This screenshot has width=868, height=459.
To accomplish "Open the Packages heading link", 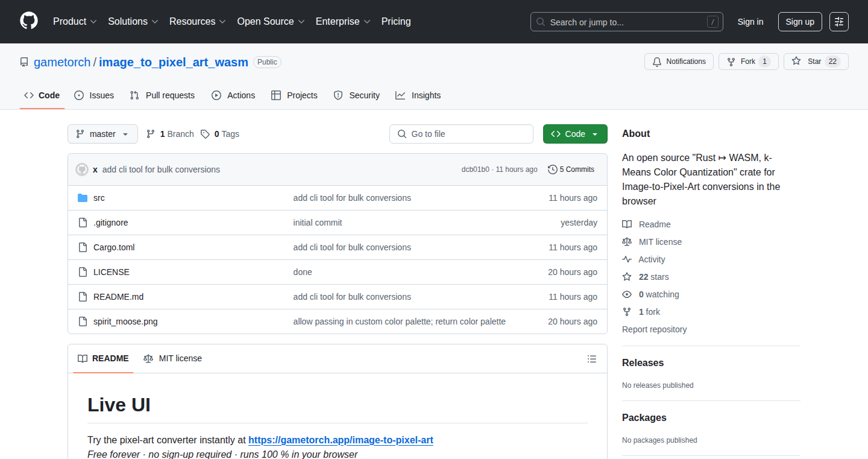I will coord(644,417).
